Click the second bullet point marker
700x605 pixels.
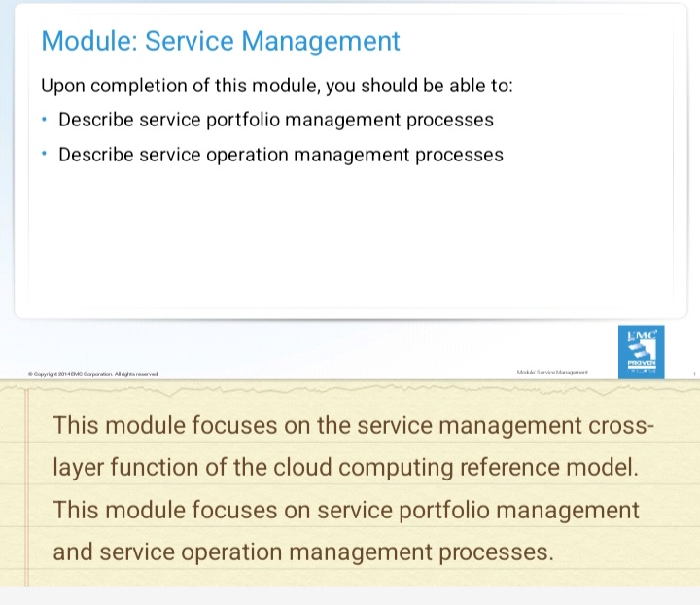(45, 155)
